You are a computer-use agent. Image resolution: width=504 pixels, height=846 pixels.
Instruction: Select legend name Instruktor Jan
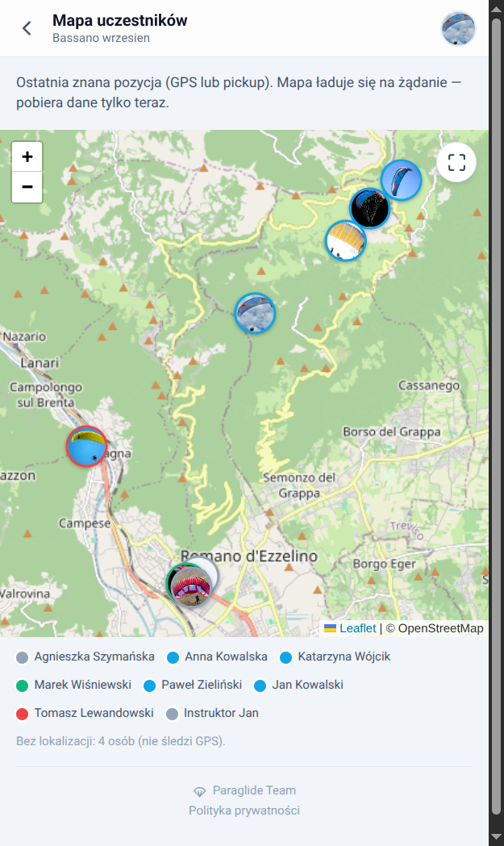[221, 713]
